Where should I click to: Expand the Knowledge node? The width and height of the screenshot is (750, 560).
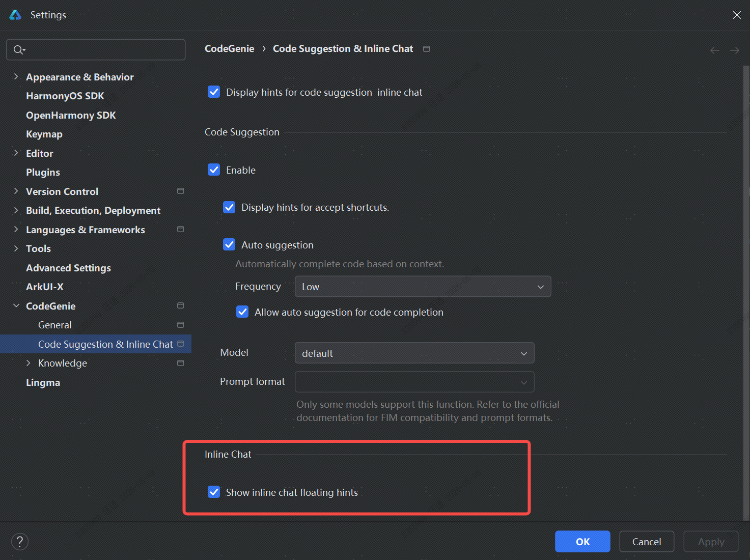tap(28, 363)
